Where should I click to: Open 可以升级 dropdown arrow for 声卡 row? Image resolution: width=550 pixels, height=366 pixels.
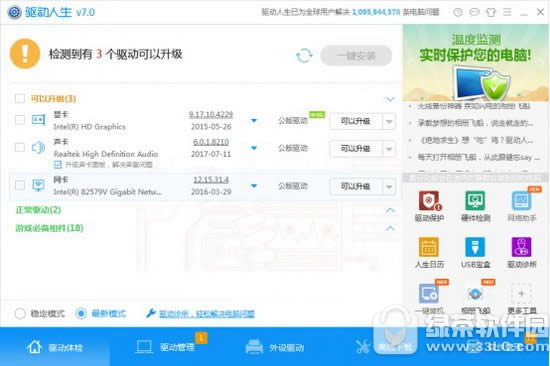(x=389, y=149)
